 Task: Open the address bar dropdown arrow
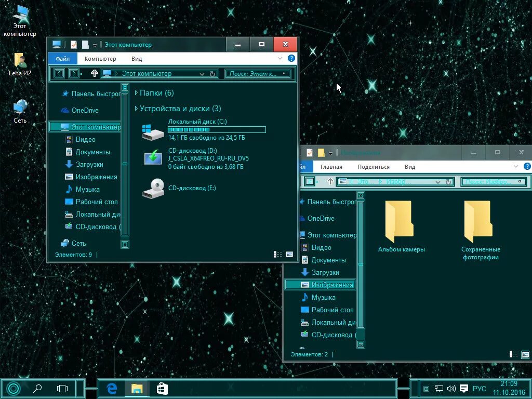tap(203, 74)
